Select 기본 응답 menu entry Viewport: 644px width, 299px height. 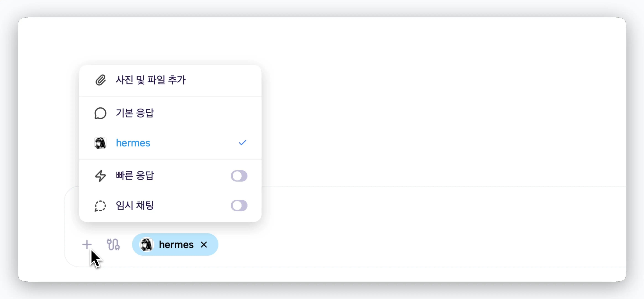pyautogui.click(x=170, y=113)
